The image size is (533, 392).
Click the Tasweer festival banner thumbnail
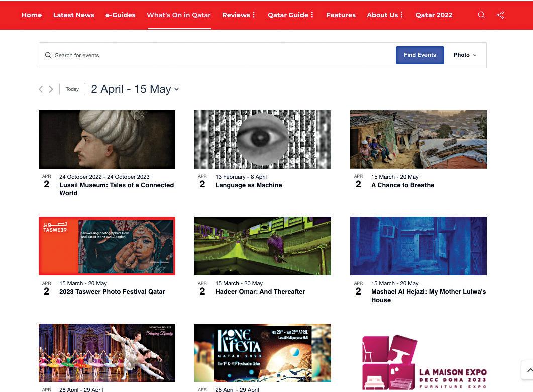click(107, 246)
